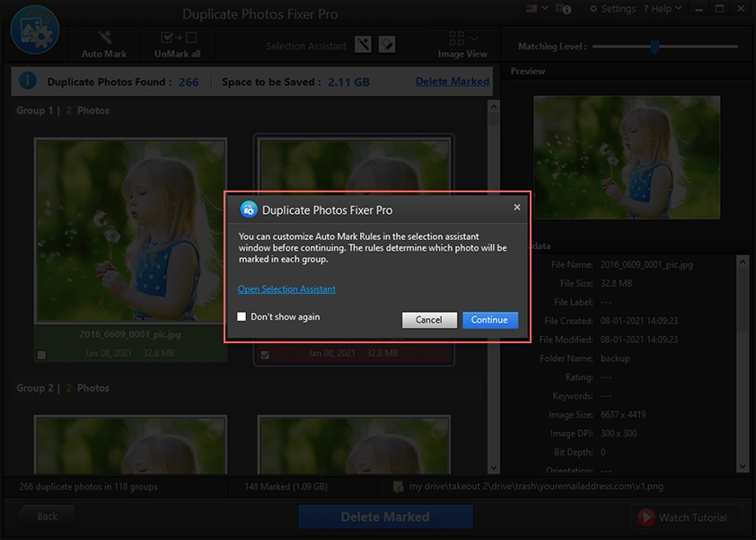The height and width of the screenshot is (540, 756).
Task: Click the Matching Level slider handle
Action: pyautogui.click(x=655, y=47)
